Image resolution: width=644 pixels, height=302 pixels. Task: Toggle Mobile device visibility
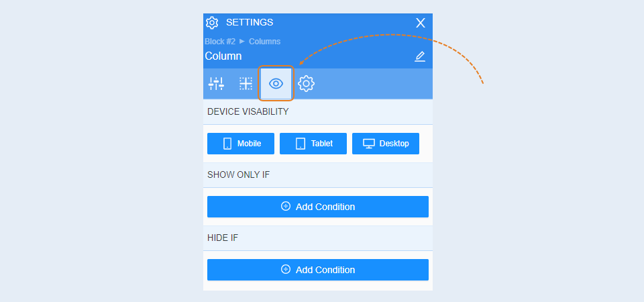[x=241, y=144]
